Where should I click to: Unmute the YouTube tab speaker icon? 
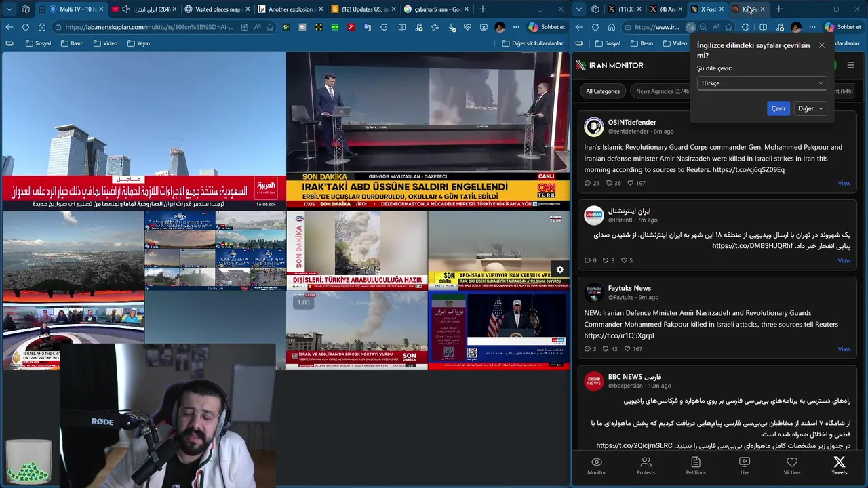click(x=125, y=9)
